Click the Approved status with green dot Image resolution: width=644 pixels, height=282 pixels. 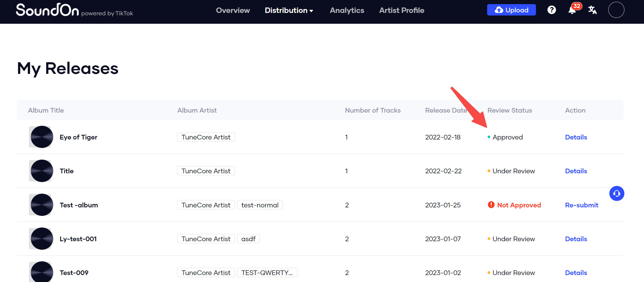tap(505, 137)
